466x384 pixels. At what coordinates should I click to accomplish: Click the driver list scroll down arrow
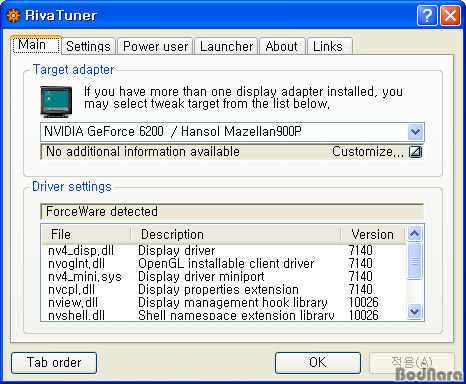[x=415, y=312]
